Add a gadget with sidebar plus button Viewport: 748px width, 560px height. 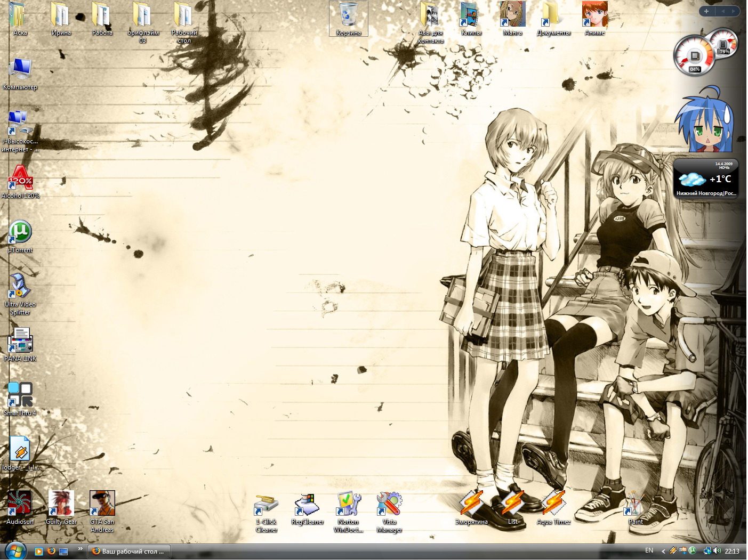pos(706,11)
